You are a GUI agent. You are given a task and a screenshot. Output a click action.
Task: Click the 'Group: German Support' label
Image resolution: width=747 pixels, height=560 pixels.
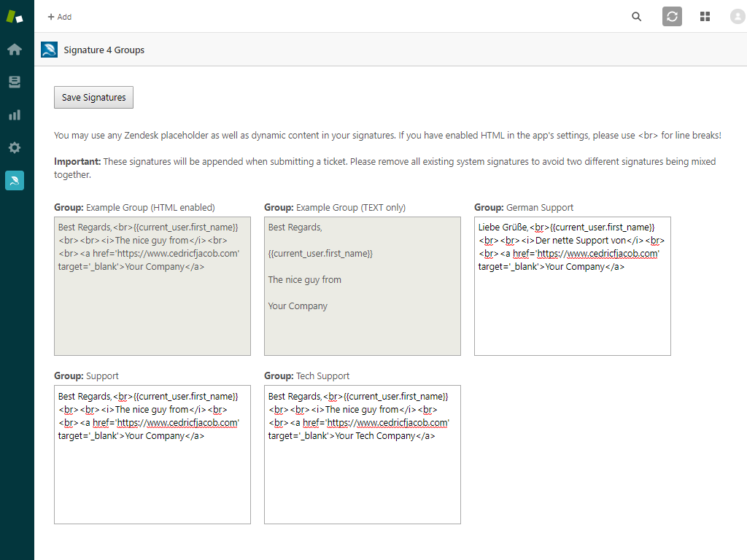524,208
